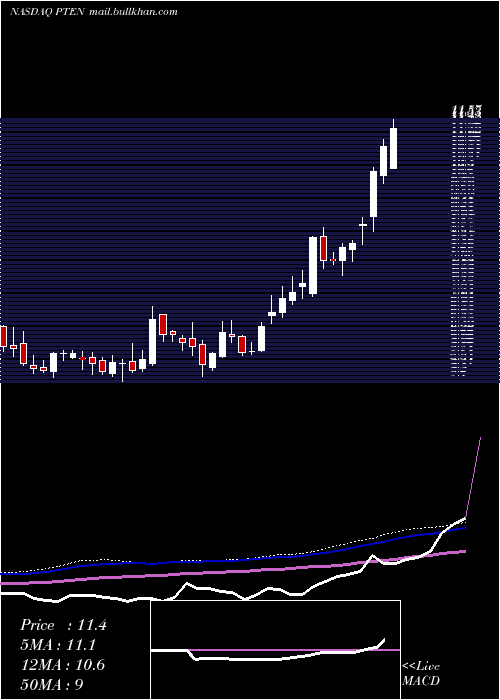
Task: Click the overlapping price labels at the top of the axis
Action: click(467, 112)
